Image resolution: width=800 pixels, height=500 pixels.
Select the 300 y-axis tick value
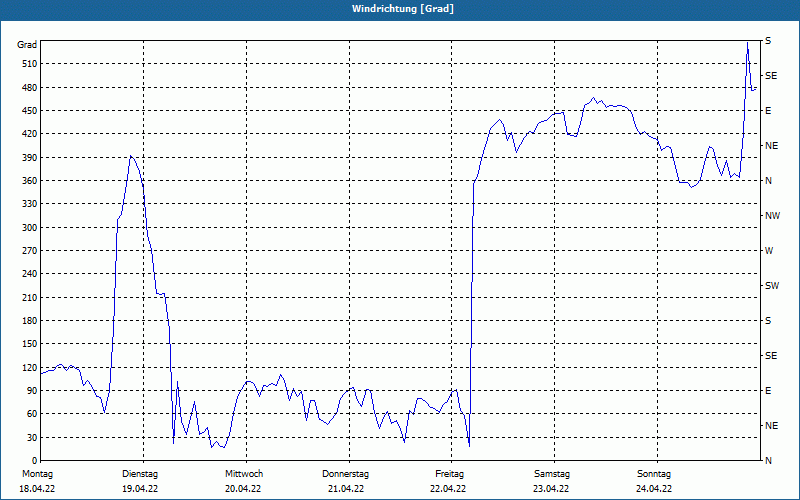[x=30, y=228]
